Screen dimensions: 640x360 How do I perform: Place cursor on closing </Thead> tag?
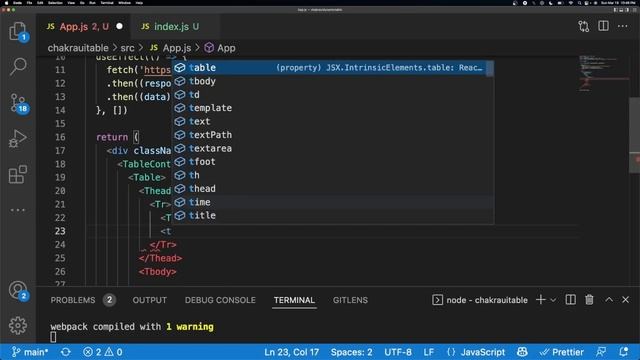pyautogui.click(x=160, y=258)
